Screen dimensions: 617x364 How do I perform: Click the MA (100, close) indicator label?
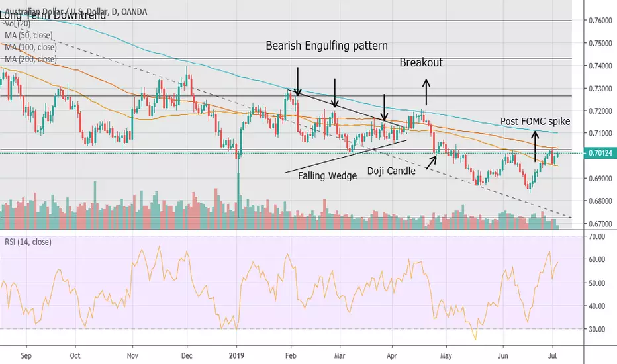point(30,47)
